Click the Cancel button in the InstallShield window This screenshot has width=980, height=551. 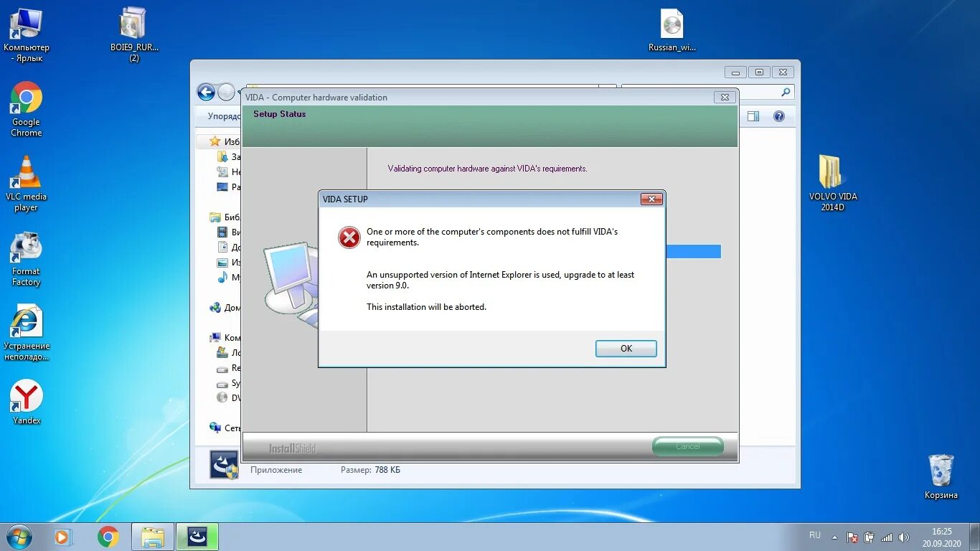coord(687,446)
